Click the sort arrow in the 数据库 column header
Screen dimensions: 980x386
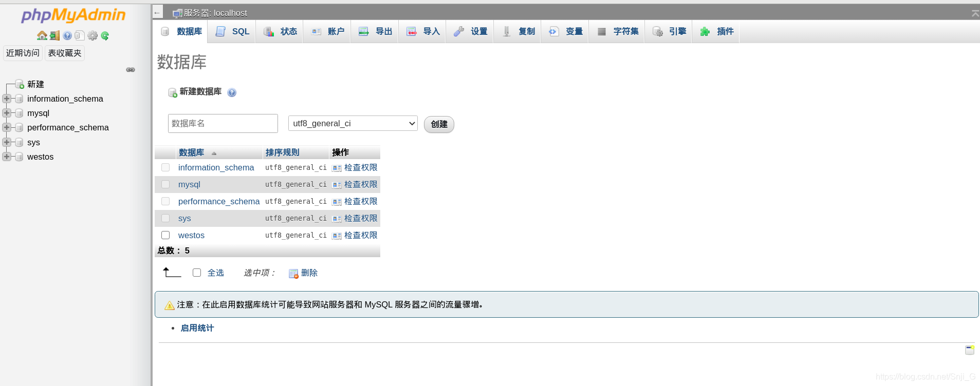pos(214,153)
